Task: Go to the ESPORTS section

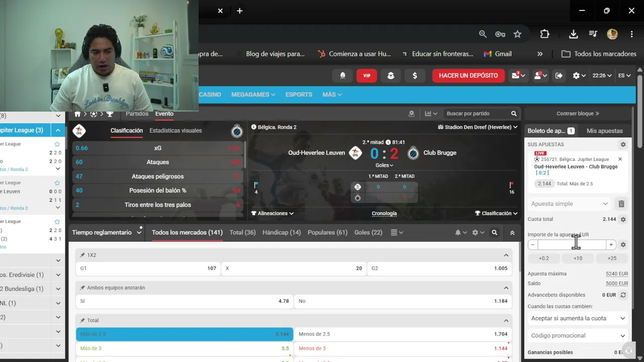Action: click(299, 95)
